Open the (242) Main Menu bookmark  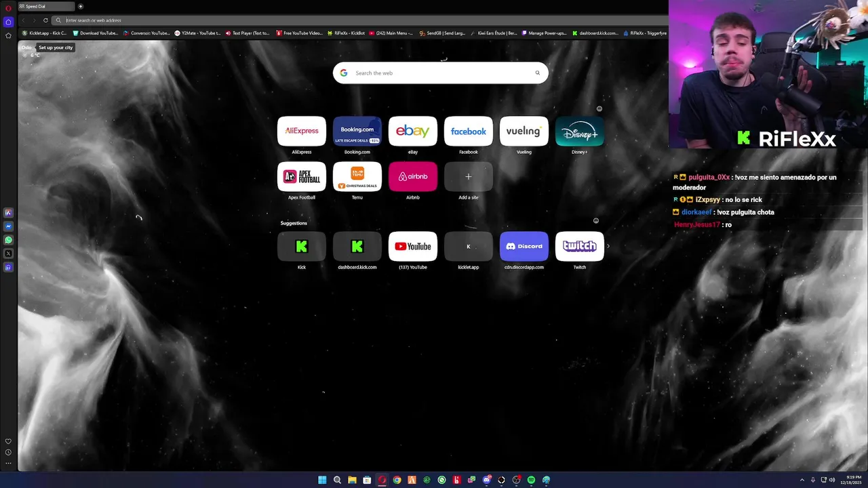coord(391,33)
